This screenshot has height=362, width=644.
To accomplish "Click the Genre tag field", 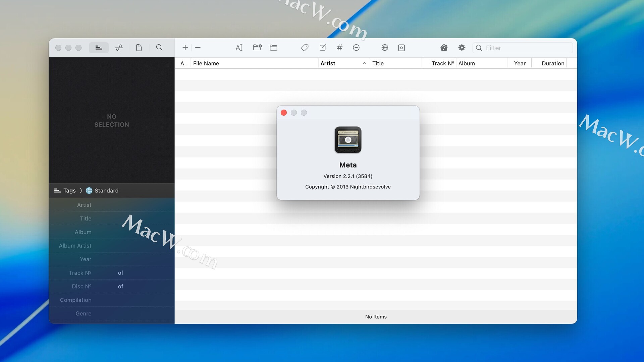I will pos(112,313).
